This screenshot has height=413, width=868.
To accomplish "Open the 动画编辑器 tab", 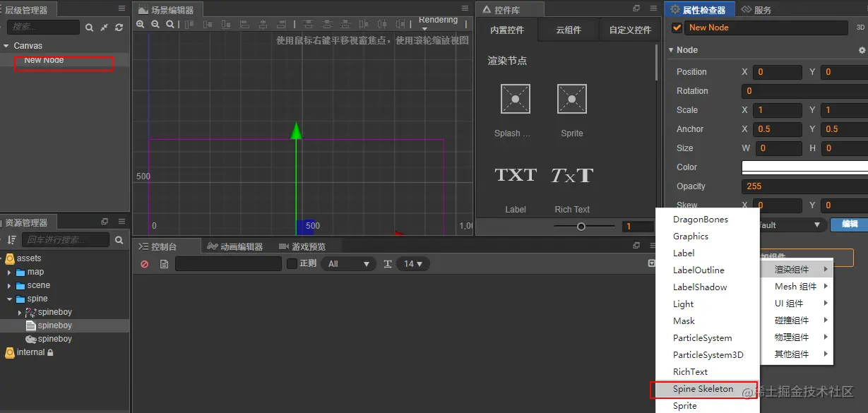I will (x=235, y=246).
